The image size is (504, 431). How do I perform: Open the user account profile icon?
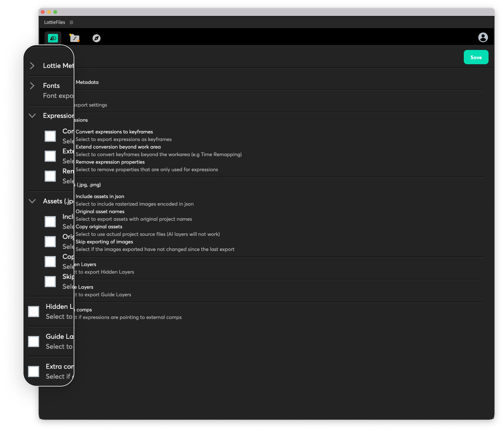(483, 37)
